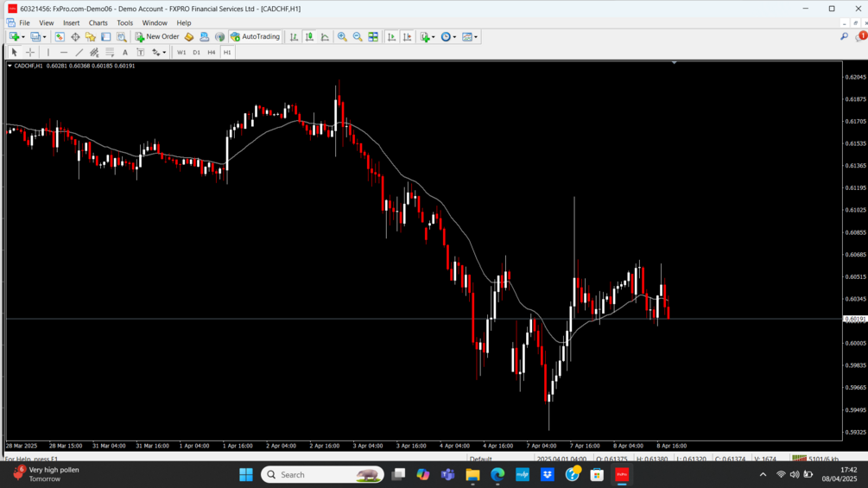Viewport: 868px width, 488px height.
Task: Open Microsoft Edge from the taskbar
Action: 497,475
